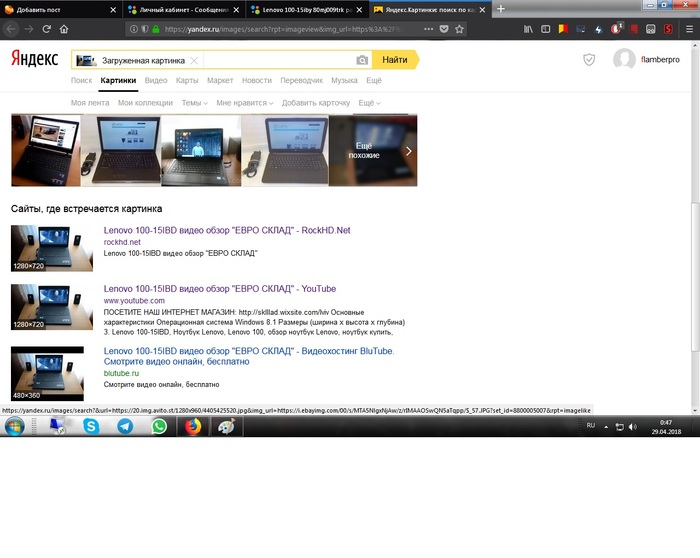
Task: Click 'Добавить карточку'
Action: 316,103
